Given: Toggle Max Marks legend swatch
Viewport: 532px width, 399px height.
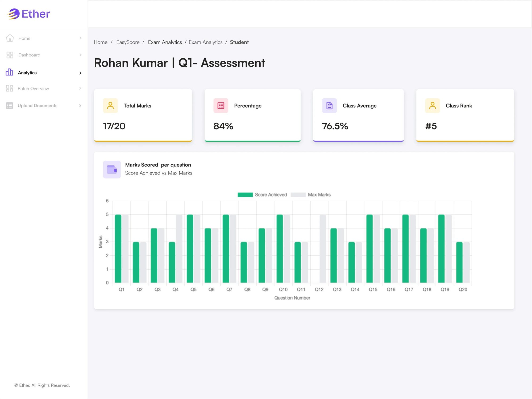Looking at the screenshot, I should (298, 195).
